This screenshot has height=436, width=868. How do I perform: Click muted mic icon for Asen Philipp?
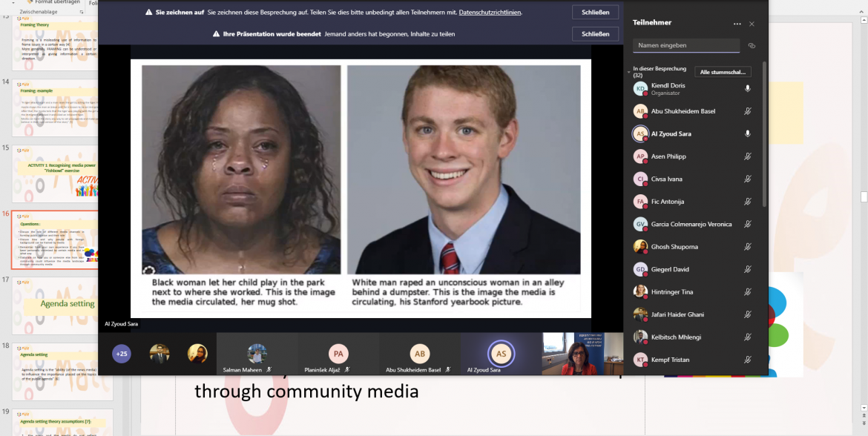point(748,156)
